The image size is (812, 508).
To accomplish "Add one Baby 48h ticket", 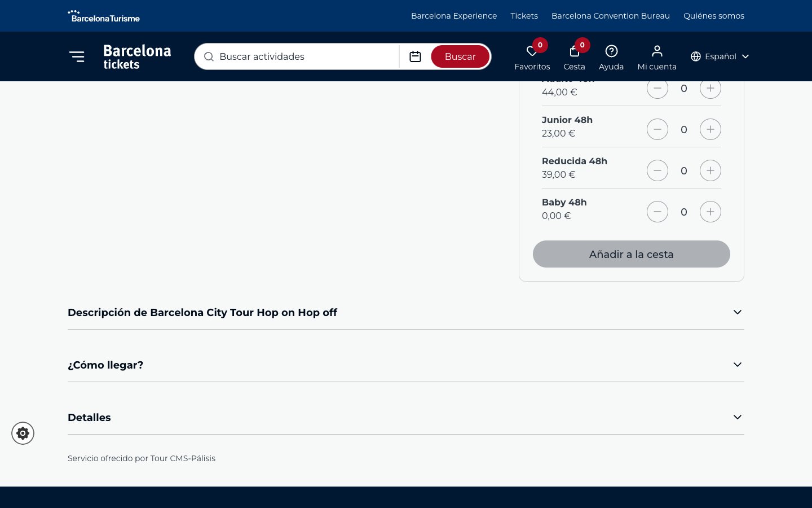I will 710,212.
